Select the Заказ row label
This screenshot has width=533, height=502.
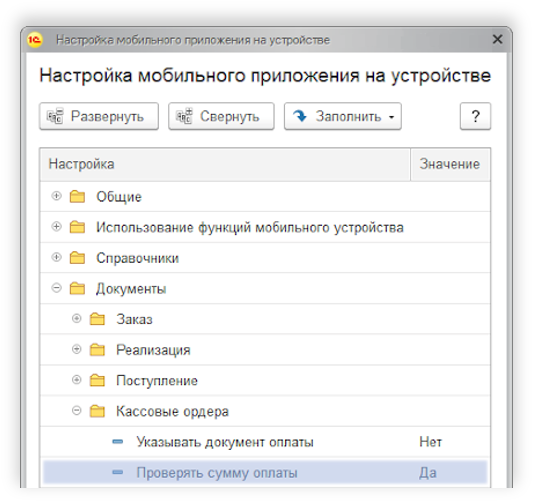pos(135,319)
